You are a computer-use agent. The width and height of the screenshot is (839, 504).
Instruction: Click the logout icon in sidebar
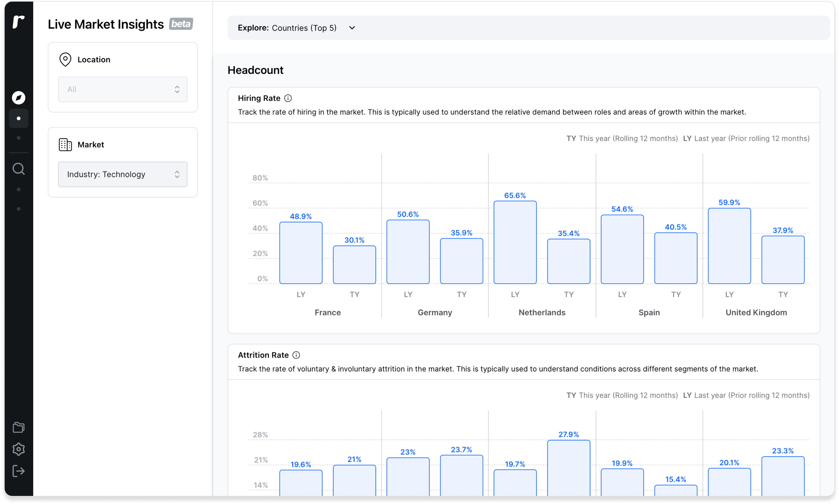tap(18, 471)
